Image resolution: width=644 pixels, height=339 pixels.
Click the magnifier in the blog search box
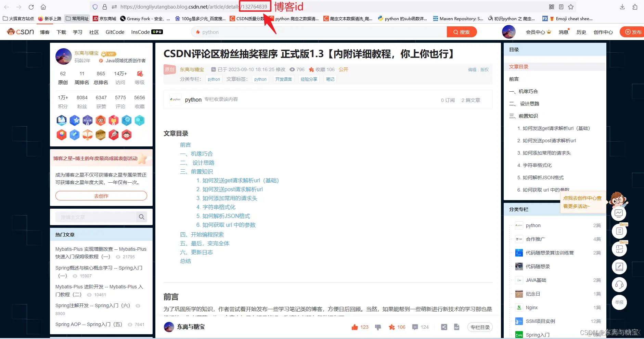(141, 217)
